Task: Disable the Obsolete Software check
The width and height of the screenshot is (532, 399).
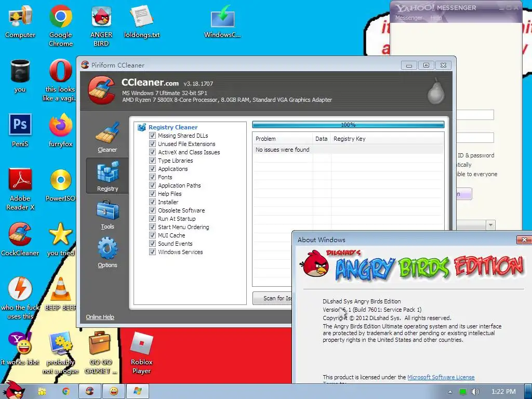Action: click(x=153, y=210)
